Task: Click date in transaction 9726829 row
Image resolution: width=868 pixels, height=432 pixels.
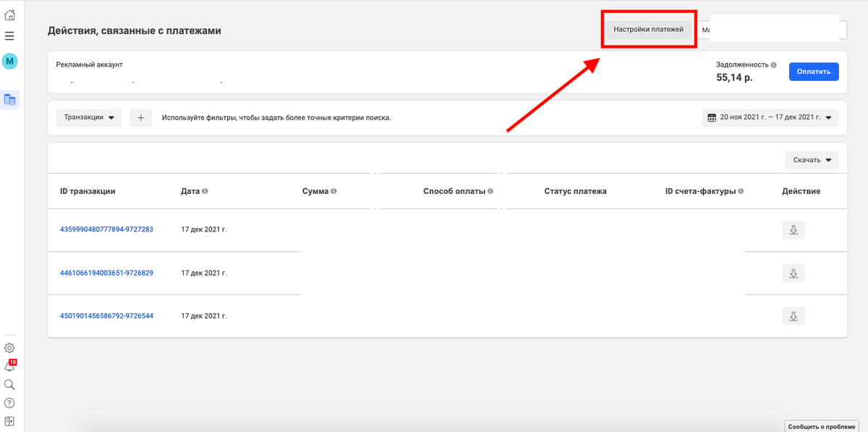Action: [x=204, y=273]
